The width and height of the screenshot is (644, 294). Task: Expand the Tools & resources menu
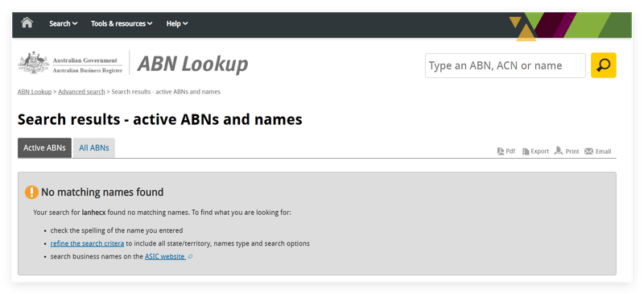tap(122, 24)
